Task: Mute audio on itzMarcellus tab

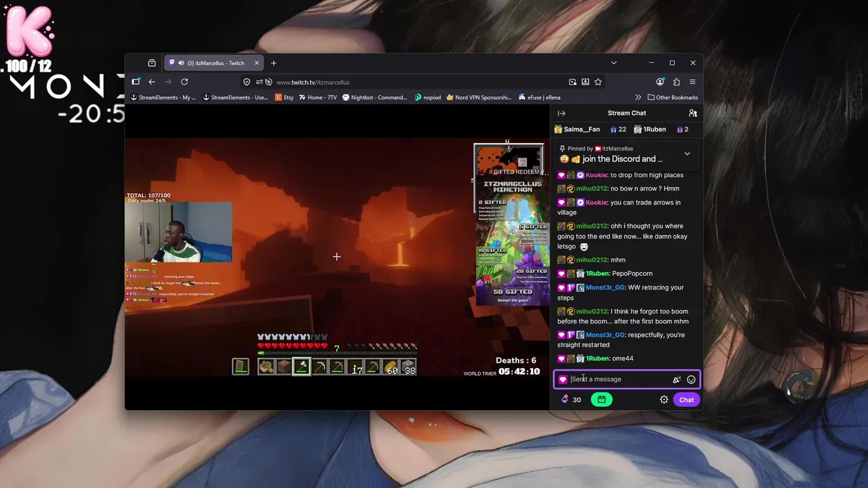Action: pos(181,63)
